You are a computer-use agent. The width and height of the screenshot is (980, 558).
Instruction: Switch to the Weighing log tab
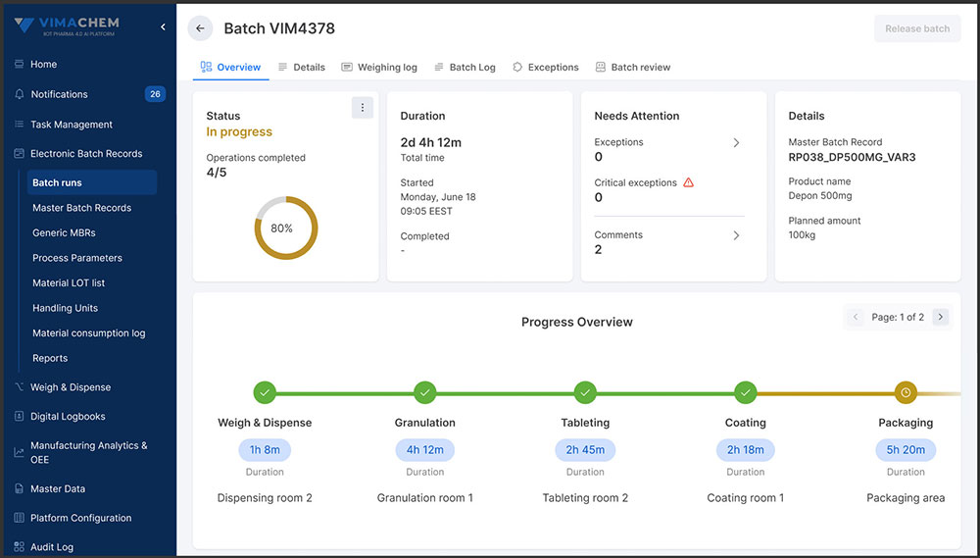coord(378,67)
